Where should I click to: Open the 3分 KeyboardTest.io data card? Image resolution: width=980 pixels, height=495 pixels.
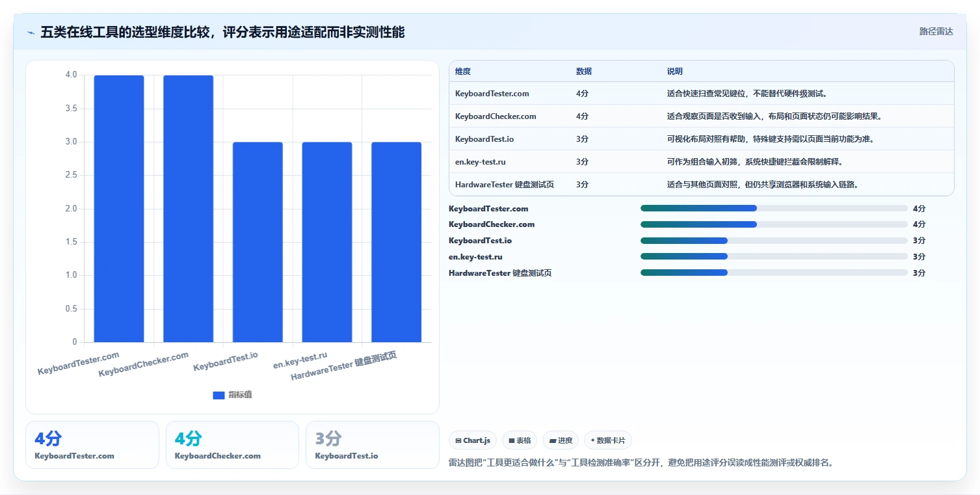(373, 445)
